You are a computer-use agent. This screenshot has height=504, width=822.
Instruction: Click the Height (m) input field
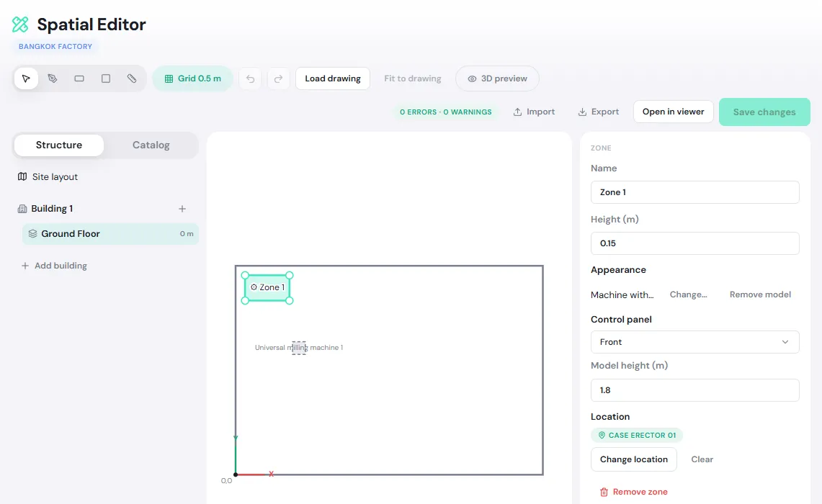click(x=694, y=243)
